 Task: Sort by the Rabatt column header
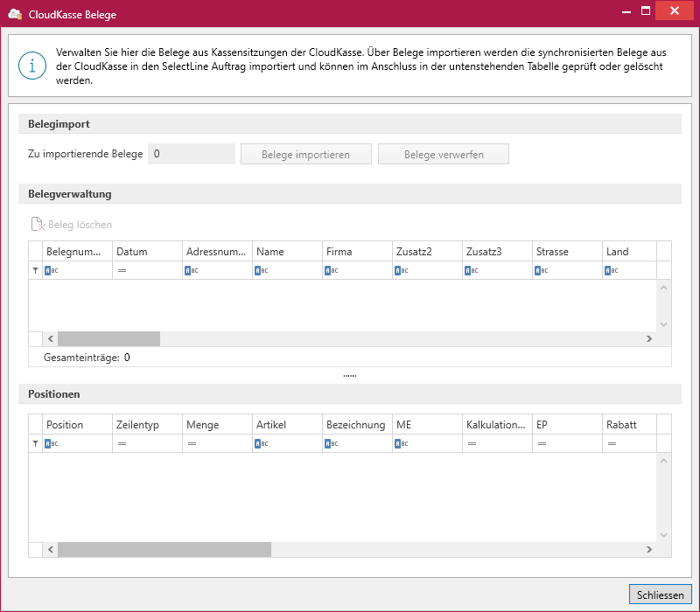pos(630,424)
